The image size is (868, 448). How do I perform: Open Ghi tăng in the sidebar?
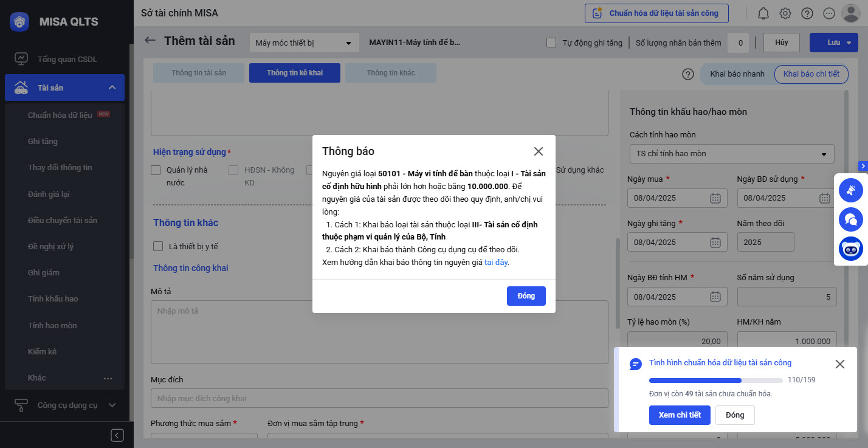43,141
